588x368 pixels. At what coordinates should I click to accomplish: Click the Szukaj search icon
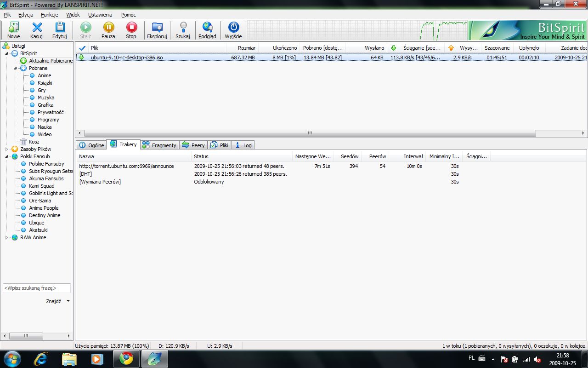point(183,30)
